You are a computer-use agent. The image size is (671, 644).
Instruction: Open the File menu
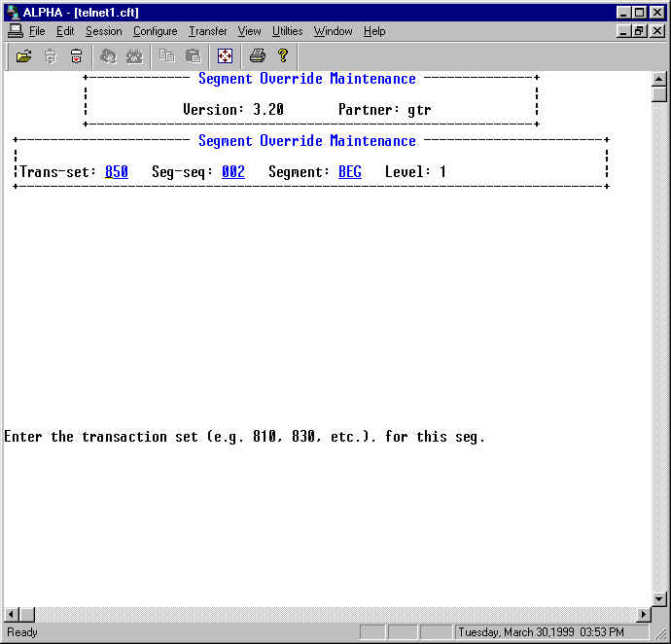pos(37,31)
